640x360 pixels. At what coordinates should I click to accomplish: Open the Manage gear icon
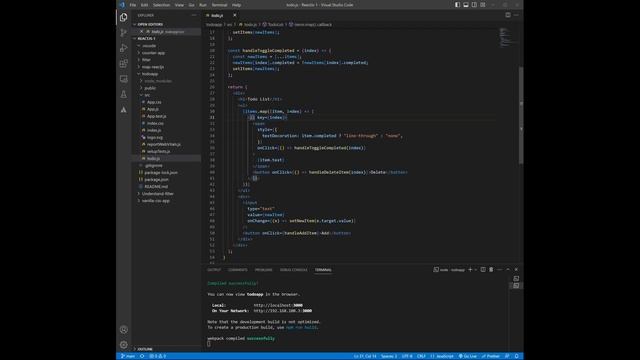pos(124,345)
